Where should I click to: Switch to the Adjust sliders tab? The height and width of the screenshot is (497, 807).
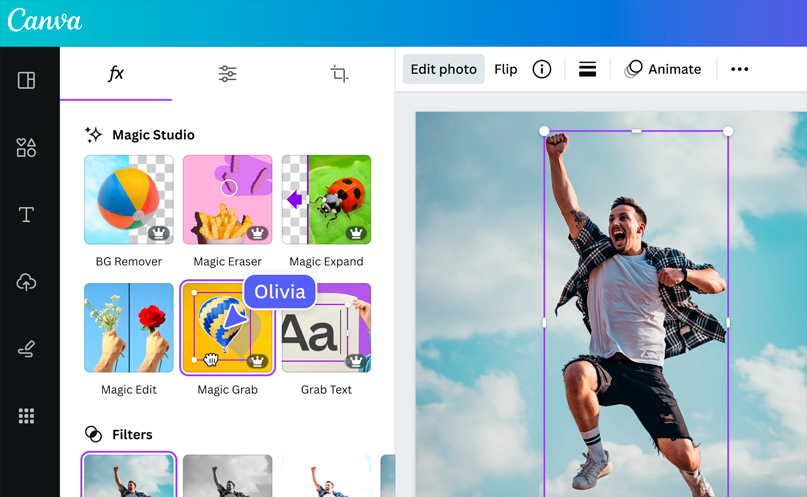tap(227, 74)
